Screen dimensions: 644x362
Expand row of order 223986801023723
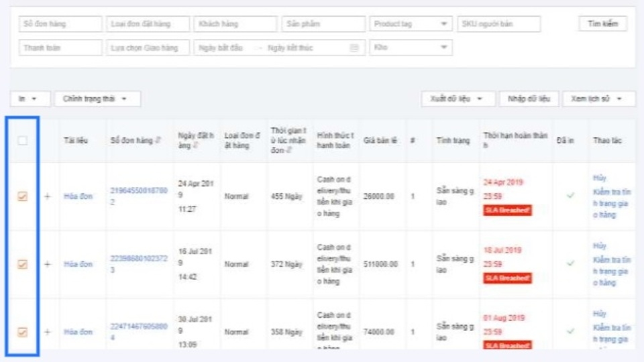click(48, 264)
